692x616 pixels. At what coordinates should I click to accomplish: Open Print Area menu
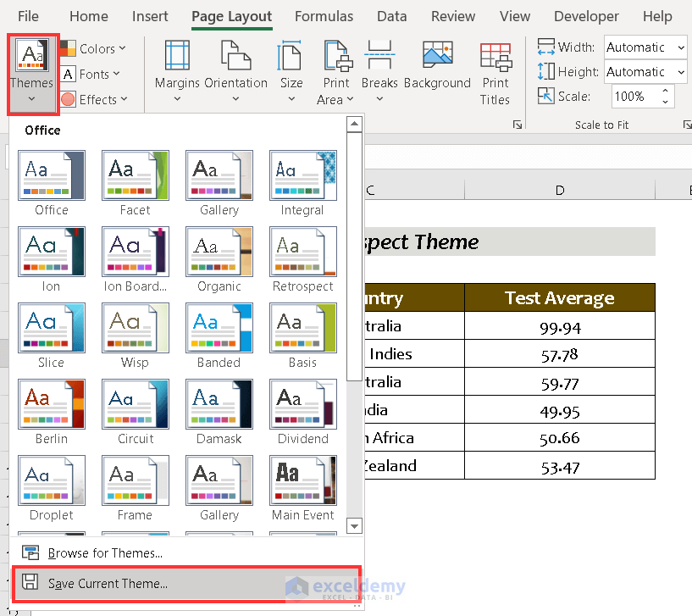[336, 72]
